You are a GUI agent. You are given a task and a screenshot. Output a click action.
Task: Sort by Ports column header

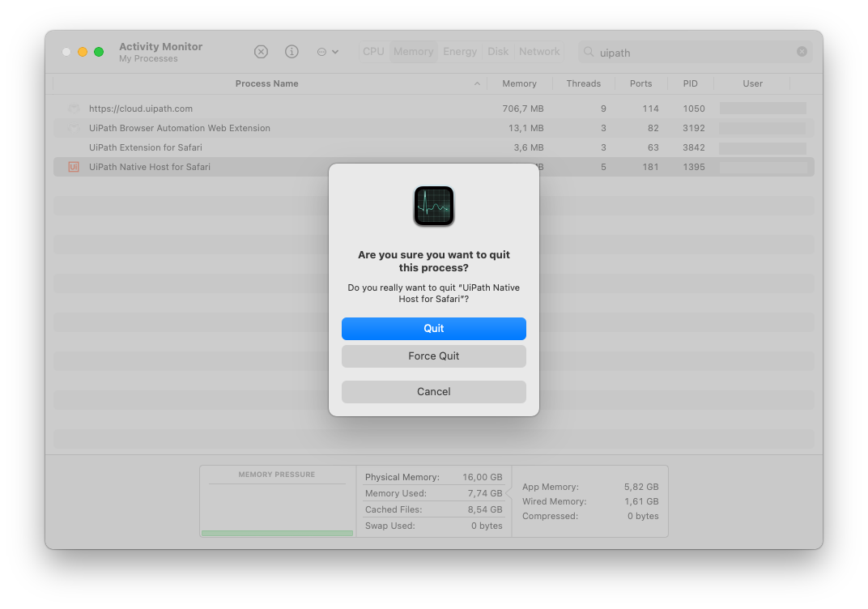640,83
